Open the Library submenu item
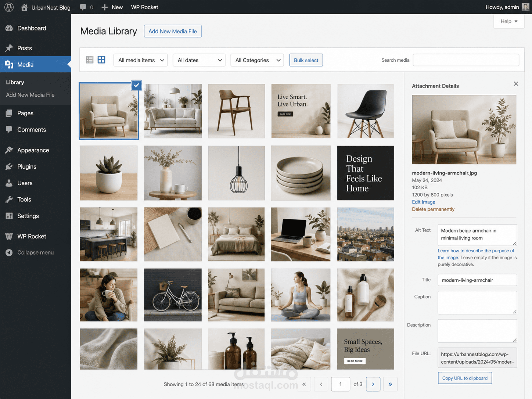 [x=15, y=82]
